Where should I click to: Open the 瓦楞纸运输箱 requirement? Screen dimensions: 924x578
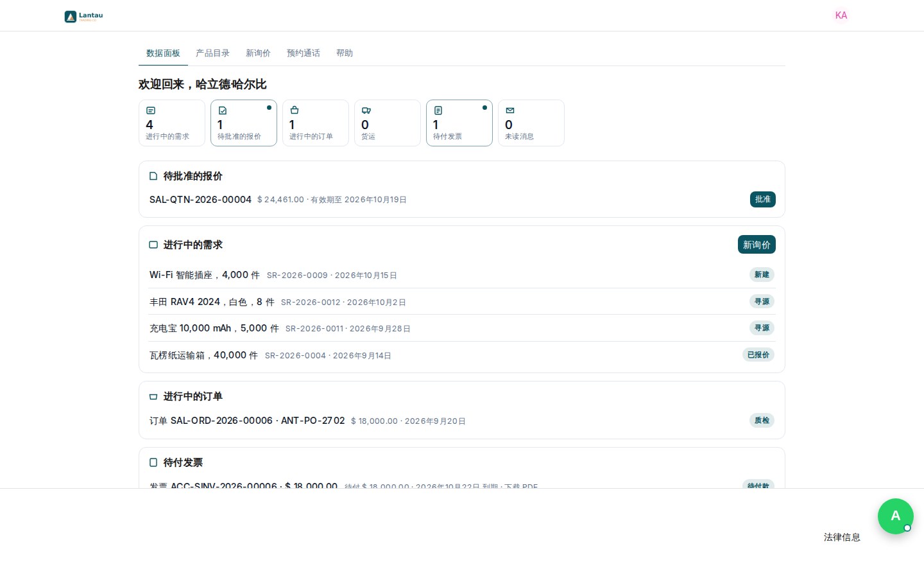tap(462, 355)
